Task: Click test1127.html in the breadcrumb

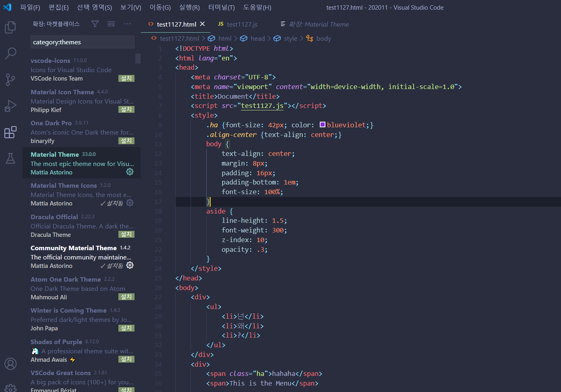Action: [x=180, y=38]
